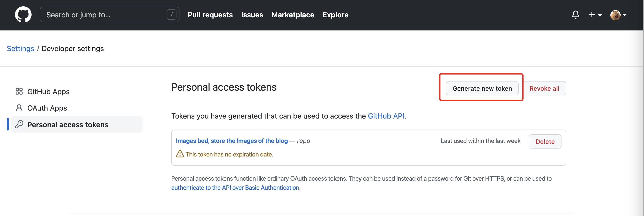Expand the profile menu dropdown arrow
The image size is (644, 216).
(x=625, y=15)
